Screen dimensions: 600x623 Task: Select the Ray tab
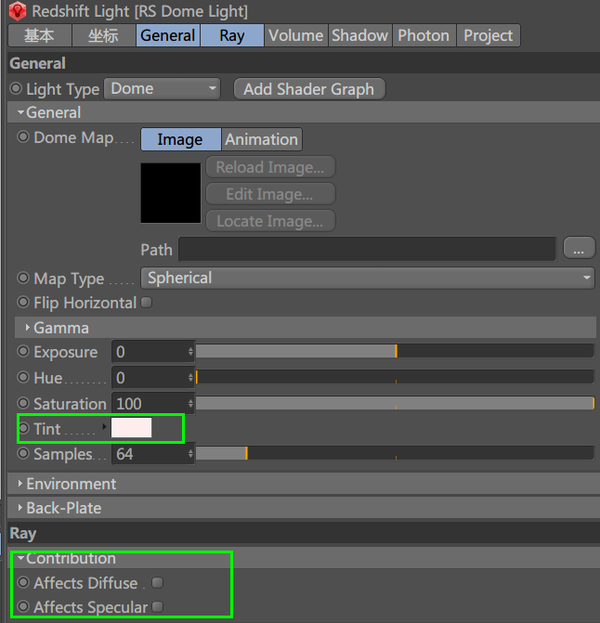[232, 35]
